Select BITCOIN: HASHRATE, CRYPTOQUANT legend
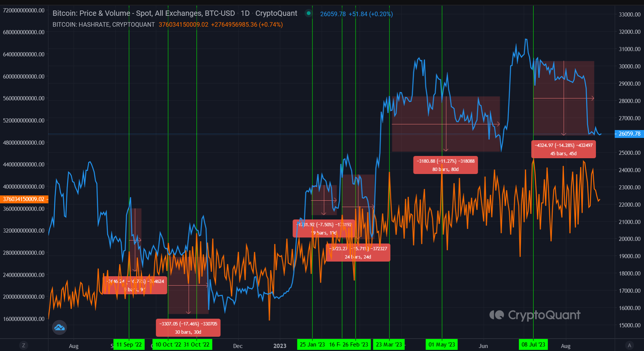Viewport: 644px width, 351px height. pos(104,25)
